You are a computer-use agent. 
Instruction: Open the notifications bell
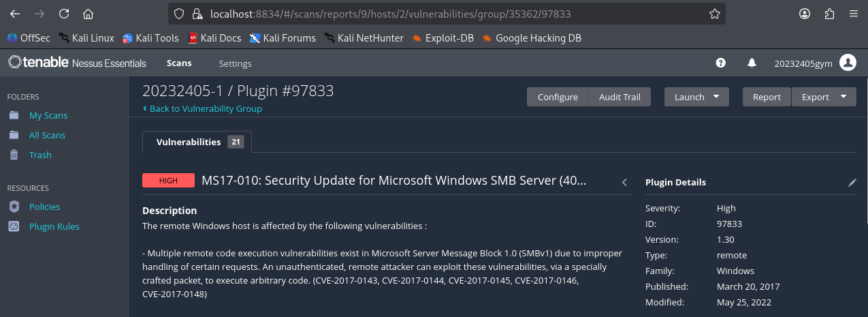[752, 63]
